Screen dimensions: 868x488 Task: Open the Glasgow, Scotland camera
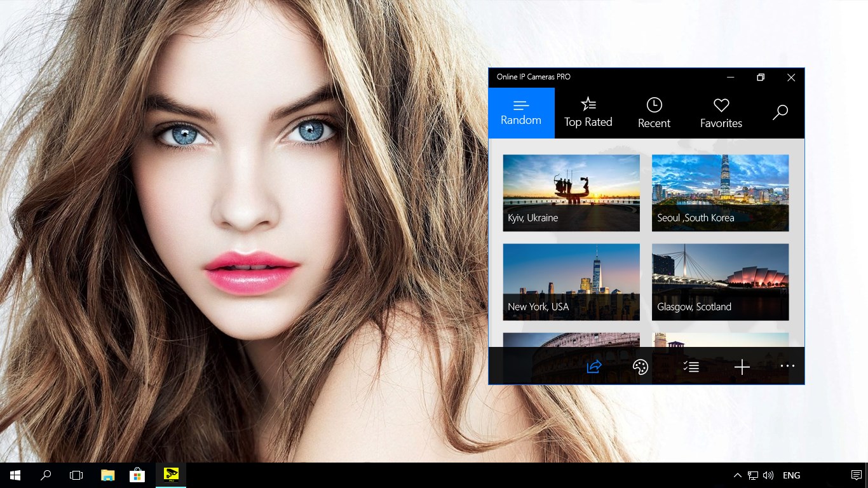[x=720, y=281]
